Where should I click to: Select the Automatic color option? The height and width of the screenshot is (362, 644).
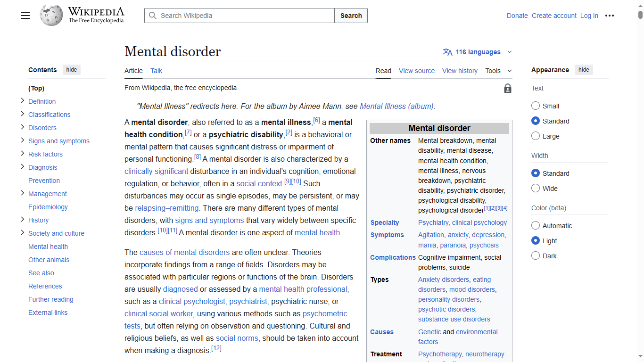(536, 226)
